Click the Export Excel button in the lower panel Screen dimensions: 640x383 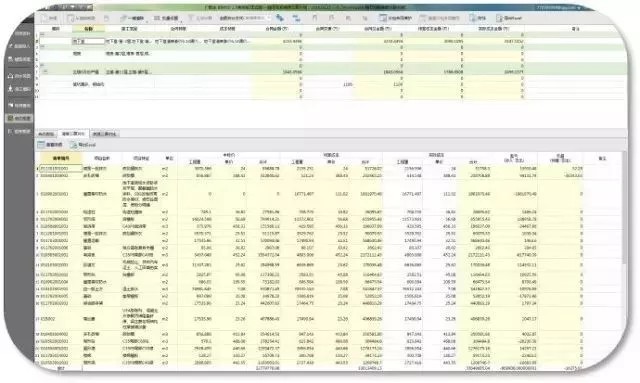82,145
